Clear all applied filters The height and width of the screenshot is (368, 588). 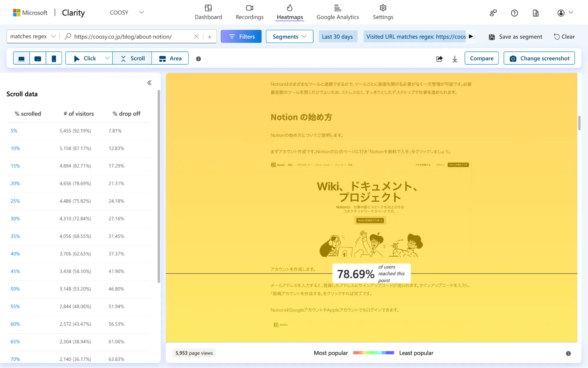564,37
